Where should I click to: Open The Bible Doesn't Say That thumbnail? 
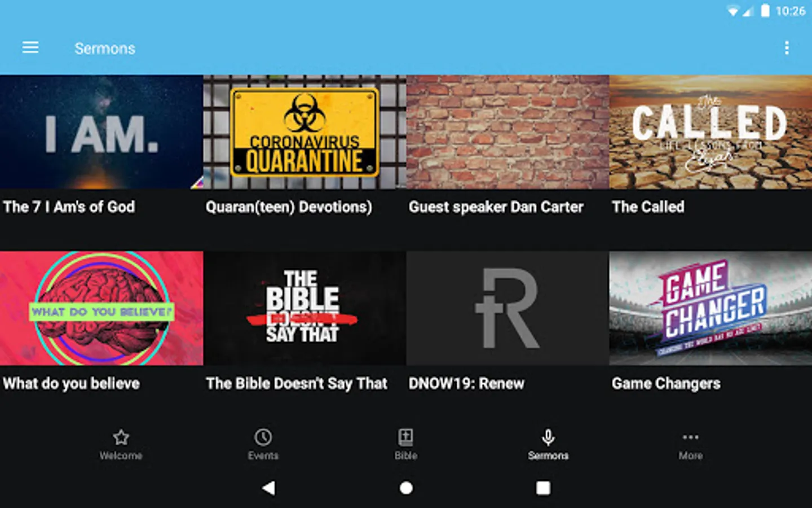coord(304,308)
